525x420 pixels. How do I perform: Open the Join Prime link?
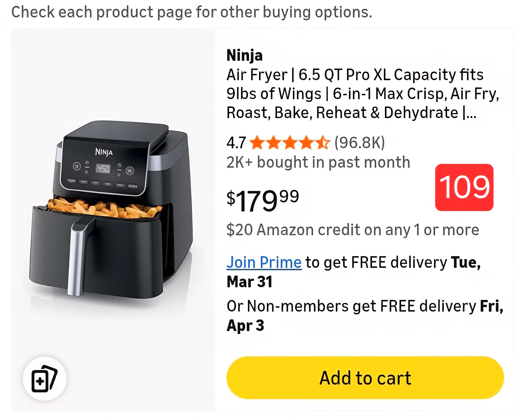tap(264, 262)
